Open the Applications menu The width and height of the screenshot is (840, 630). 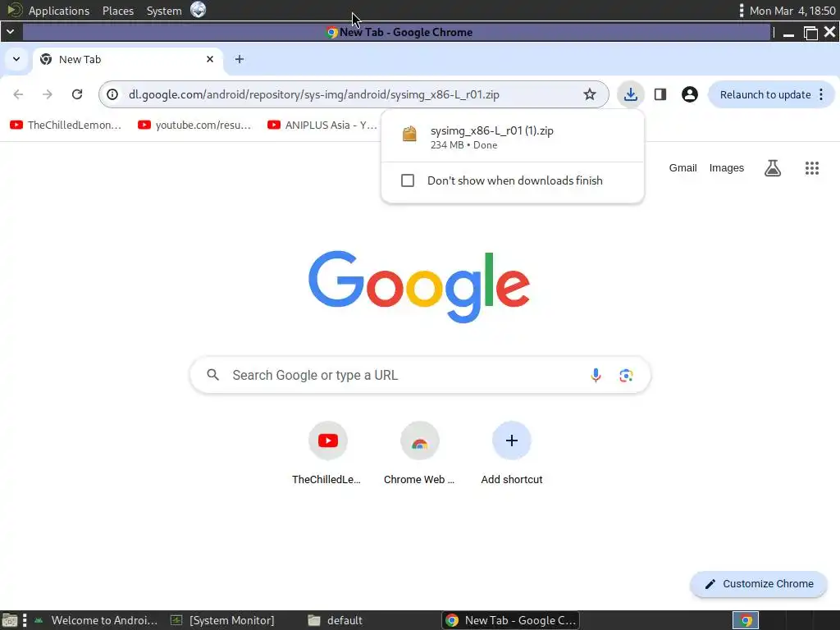point(59,11)
